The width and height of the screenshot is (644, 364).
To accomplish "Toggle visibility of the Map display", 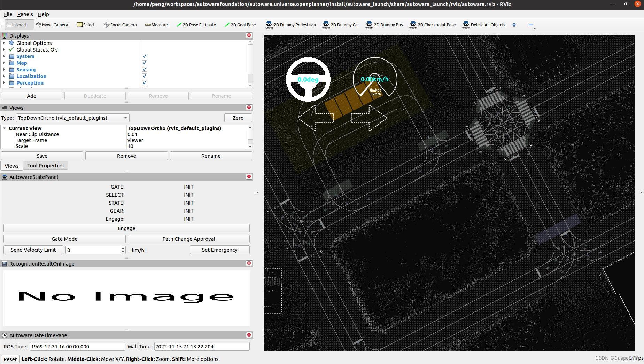I will pyautogui.click(x=144, y=63).
